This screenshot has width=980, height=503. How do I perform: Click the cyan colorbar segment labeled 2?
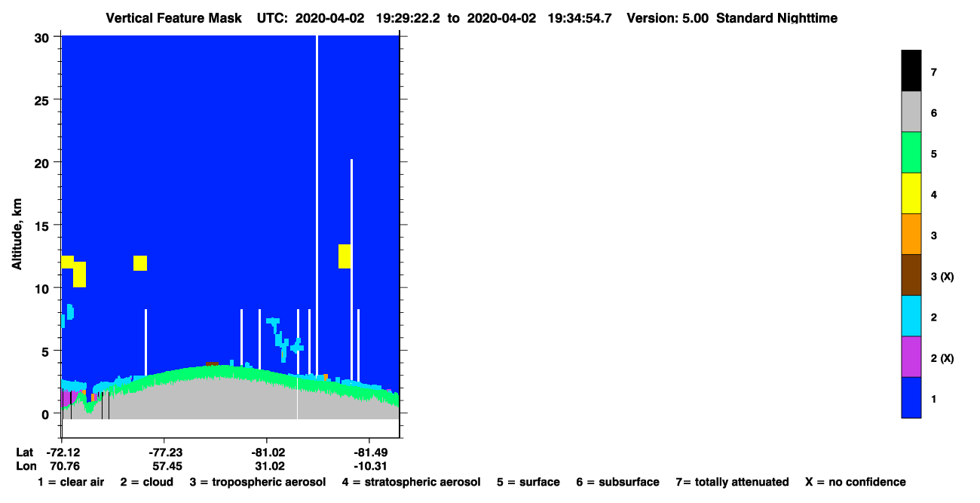pos(911,315)
